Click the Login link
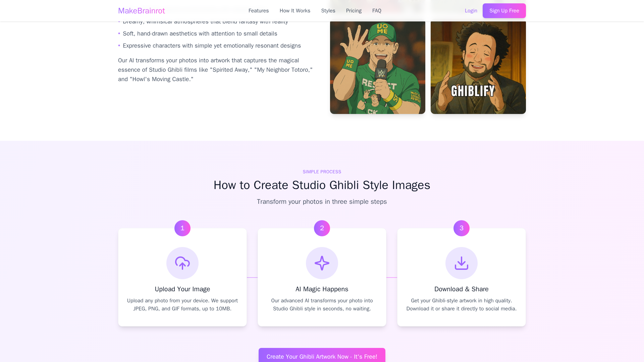 point(471,11)
